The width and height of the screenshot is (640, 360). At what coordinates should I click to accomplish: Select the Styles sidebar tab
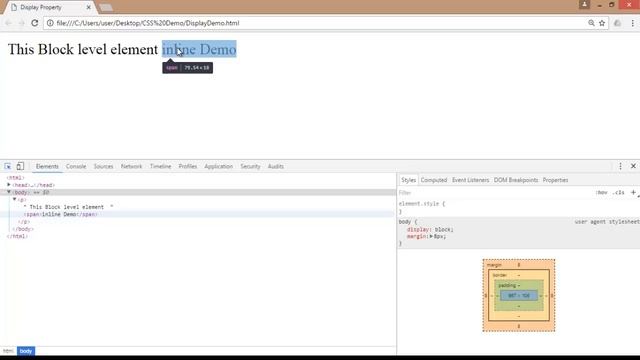tap(408, 180)
